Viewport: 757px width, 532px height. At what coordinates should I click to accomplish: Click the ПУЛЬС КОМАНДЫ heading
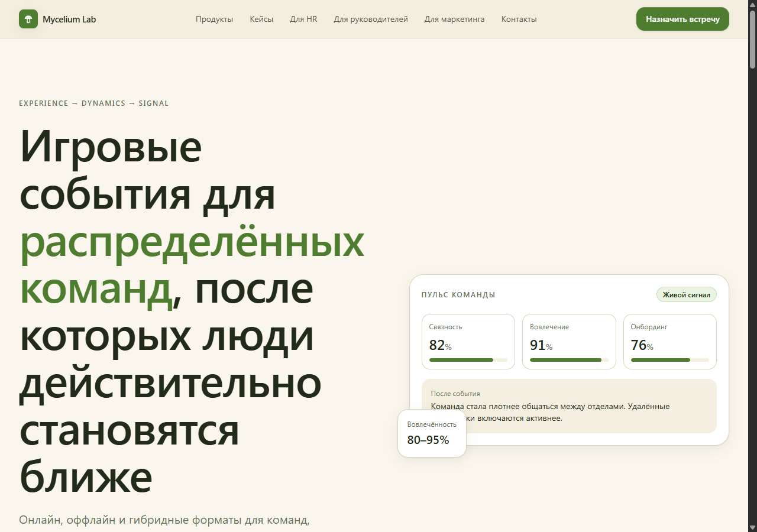pyautogui.click(x=458, y=295)
